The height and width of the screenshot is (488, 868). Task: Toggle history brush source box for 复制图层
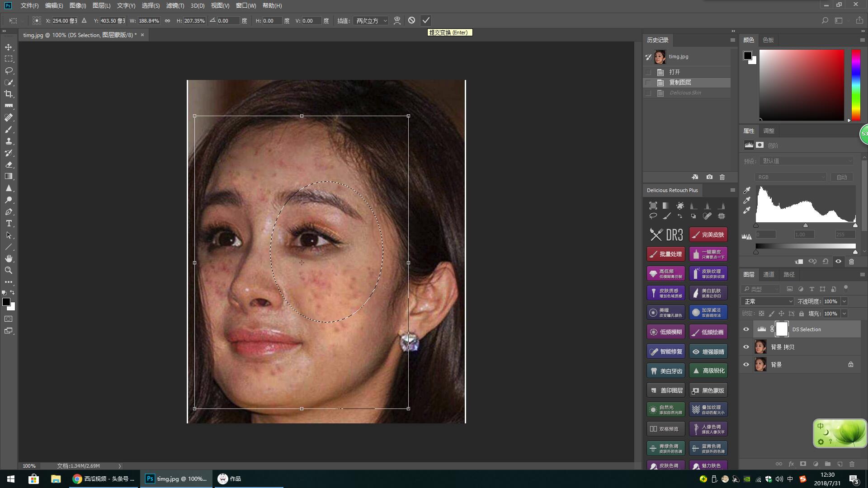(648, 83)
